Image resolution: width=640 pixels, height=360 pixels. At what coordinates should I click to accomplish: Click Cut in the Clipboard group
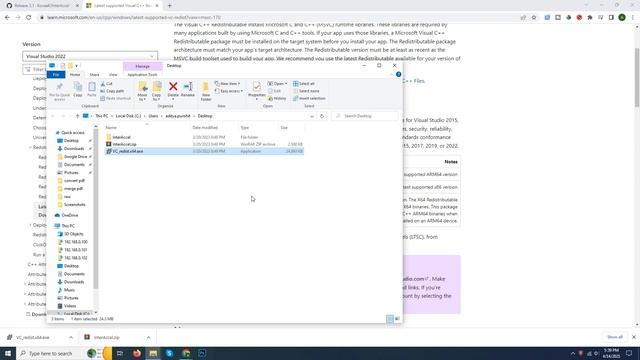click(x=106, y=84)
